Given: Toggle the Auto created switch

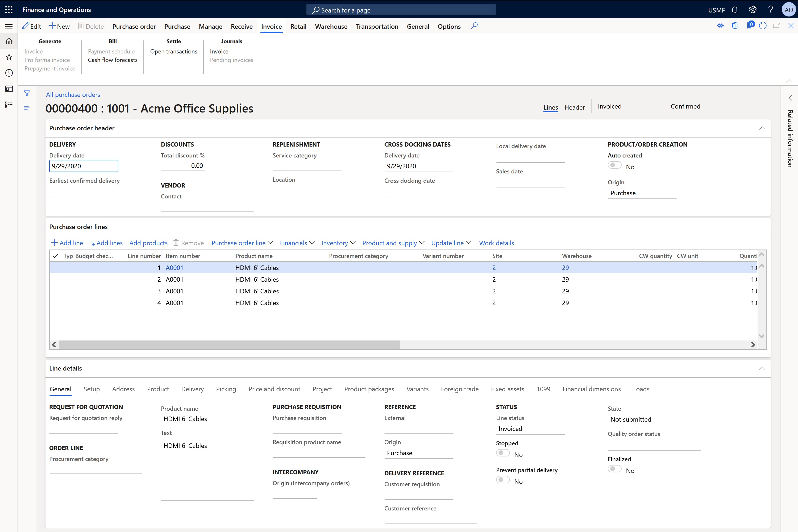Looking at the screenshot, I should (614, 166).
